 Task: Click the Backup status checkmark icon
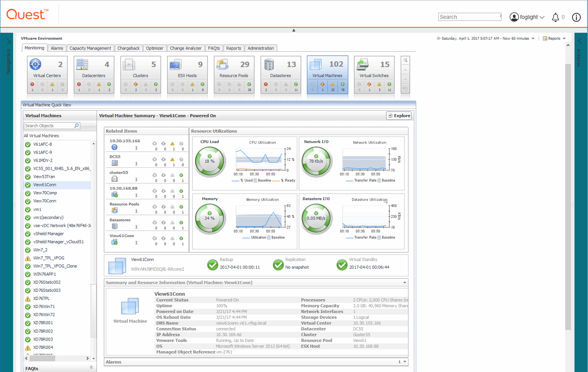213,265
